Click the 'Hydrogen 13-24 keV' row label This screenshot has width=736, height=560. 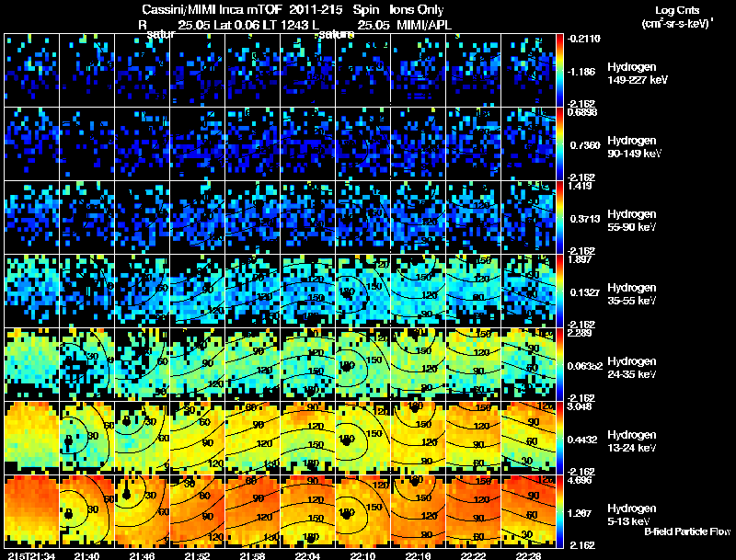pyautogui.click(x=632, y=441)
